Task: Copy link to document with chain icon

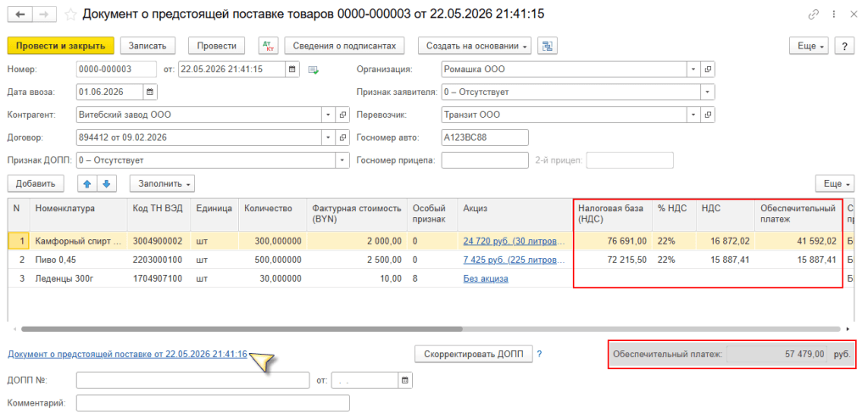Action: click(x=813, y=15)
